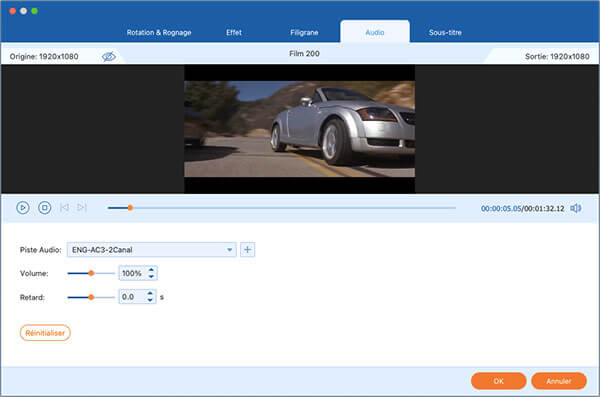The width and height of the screenshot is (600, 397).
Task: Click the playback progress bar marker
Action: point(130,207)
